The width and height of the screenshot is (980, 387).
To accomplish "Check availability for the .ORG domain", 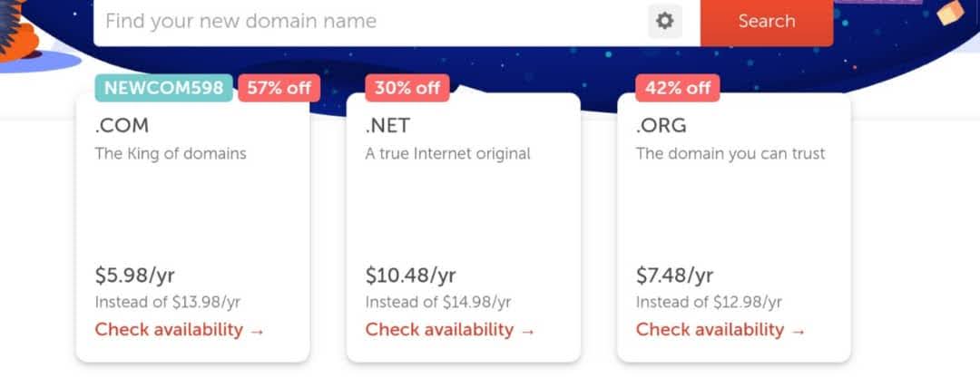I will coord(720,330).
